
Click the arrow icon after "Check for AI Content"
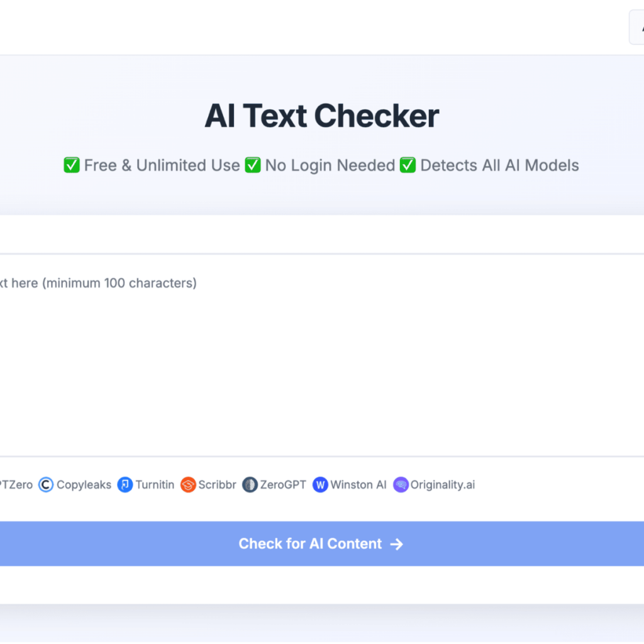396,544
